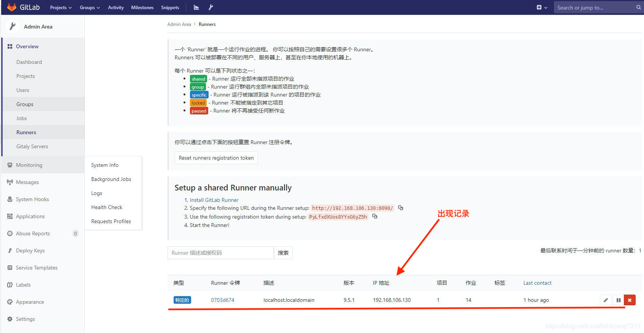Click the Monitoring monitor icon

tap(10, 165)
